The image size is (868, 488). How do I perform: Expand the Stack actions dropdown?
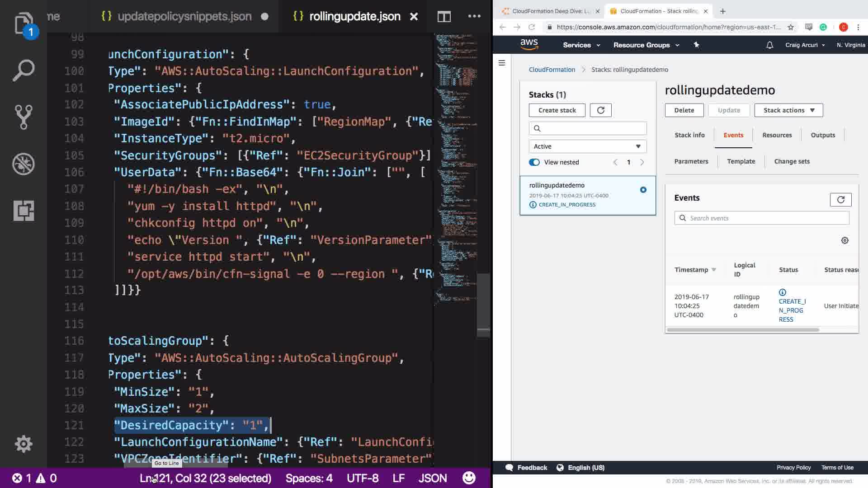[788, 110]
